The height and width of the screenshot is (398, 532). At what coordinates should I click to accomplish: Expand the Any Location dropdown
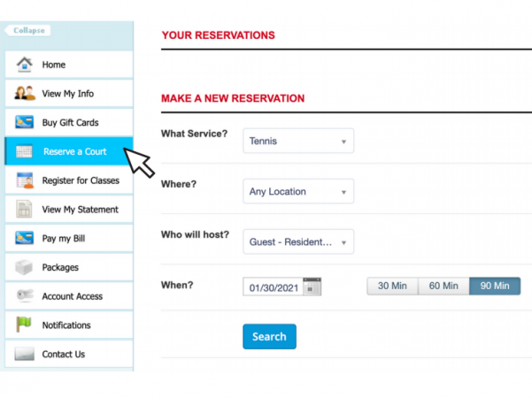pyautogui.click(x=298, y=192)
